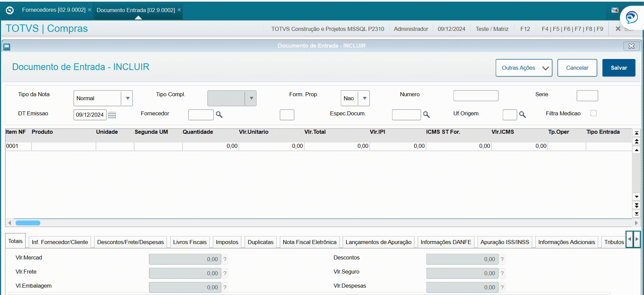Click the Quantidade cell of item 0001
The image size is (644, 295).
click(211, 146)
